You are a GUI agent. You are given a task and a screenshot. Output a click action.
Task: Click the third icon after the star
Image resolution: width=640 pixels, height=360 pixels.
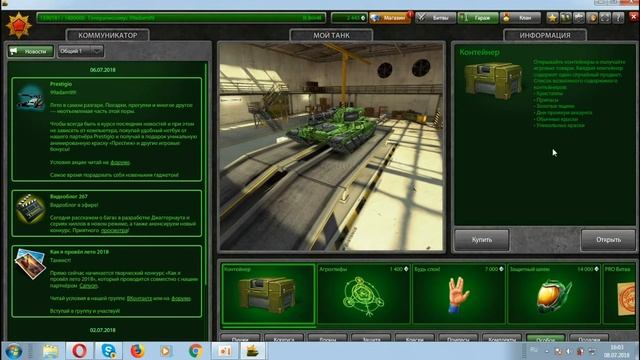click(579, 18)
